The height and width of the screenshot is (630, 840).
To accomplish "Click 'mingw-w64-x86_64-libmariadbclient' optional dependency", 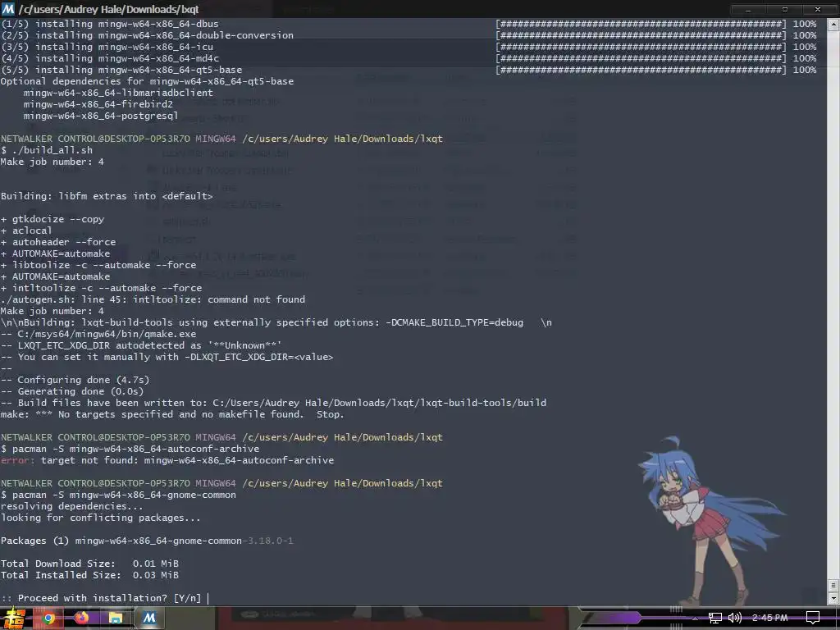I will pyautogui.click(x=118, y=93).
